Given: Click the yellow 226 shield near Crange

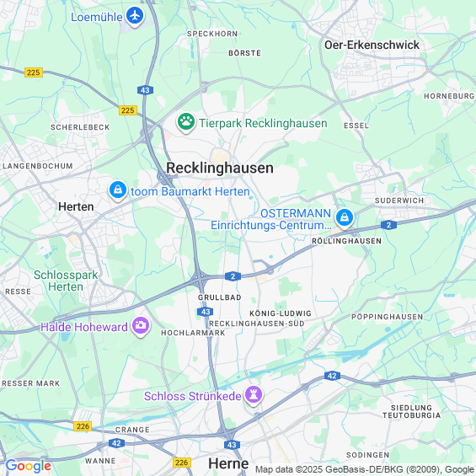Looking at the screenshot, I should 83,426.
